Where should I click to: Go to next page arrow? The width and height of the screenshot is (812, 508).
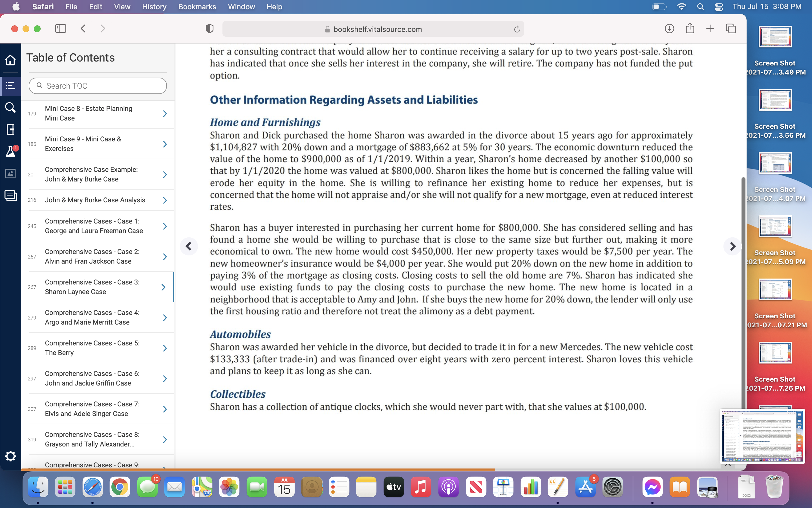(732, 246)
